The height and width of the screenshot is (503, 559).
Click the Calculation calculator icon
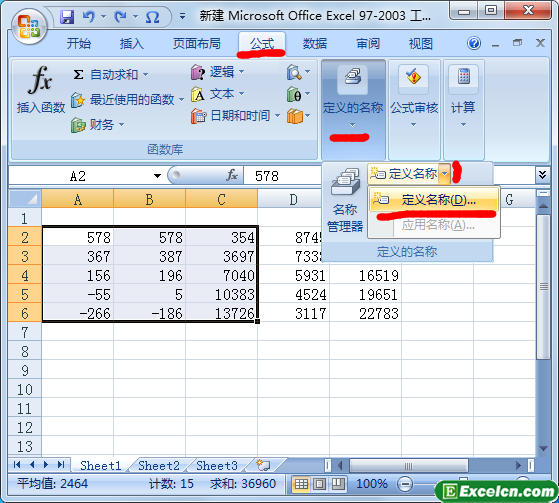pos(464,76)
